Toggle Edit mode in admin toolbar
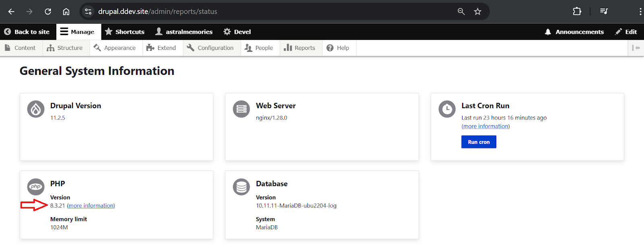 [x=626, y=32]
